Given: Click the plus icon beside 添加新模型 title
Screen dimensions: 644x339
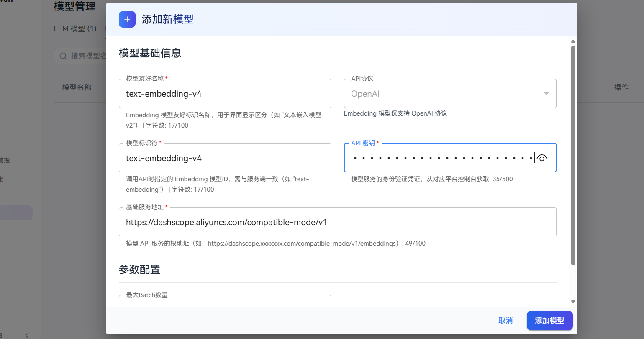Looking at the screenshot, I should [127, 19].
